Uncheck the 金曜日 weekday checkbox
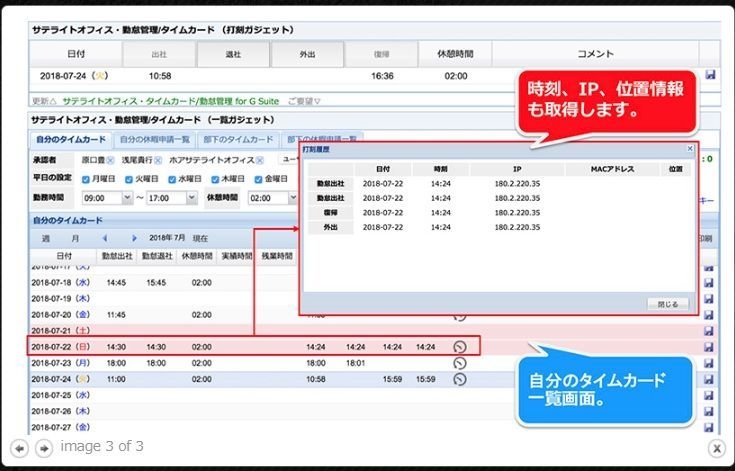The width and height of the screenshot is (735, 471). pos(258,179)
